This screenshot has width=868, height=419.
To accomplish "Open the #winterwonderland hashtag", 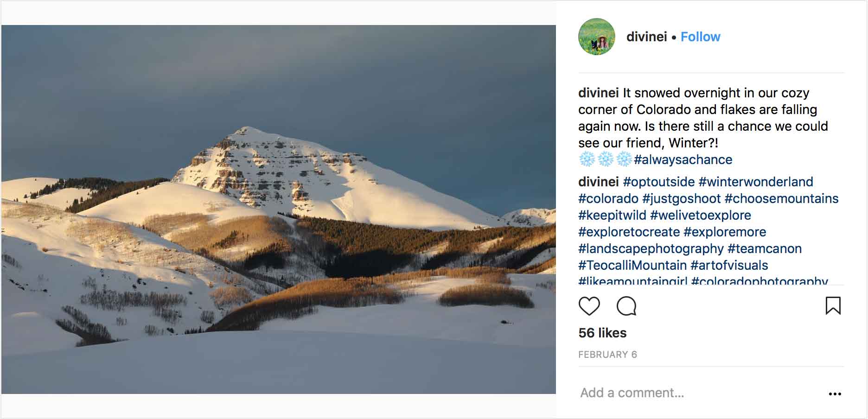I will pyautogui.click(x=756, y=182).
